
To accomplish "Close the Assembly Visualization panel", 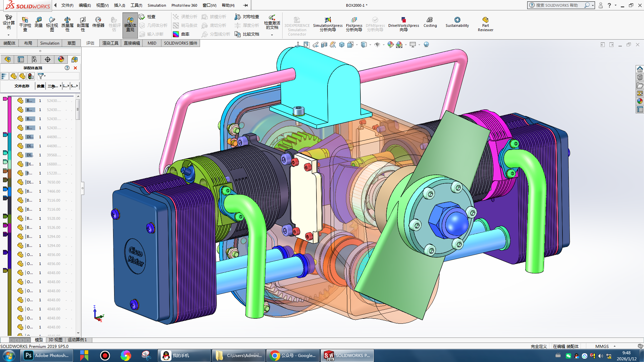I will point(75,68).
